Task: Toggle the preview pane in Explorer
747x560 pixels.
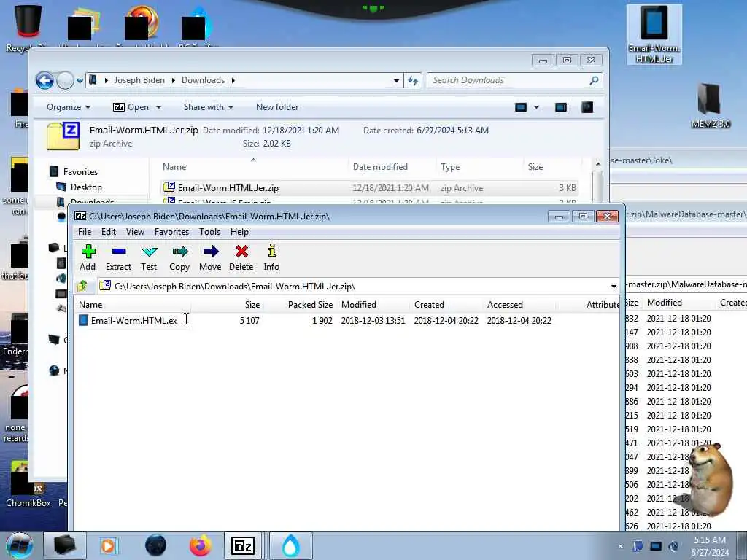Action: point(561,107)
